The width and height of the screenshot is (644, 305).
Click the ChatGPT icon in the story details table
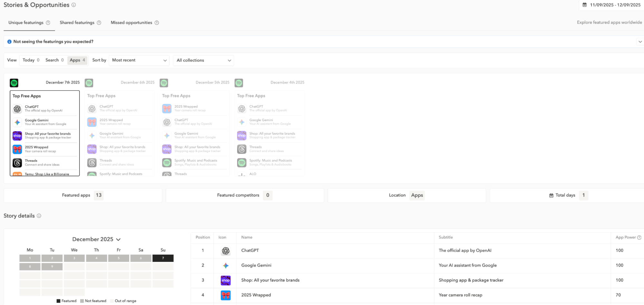pos(225,251)
